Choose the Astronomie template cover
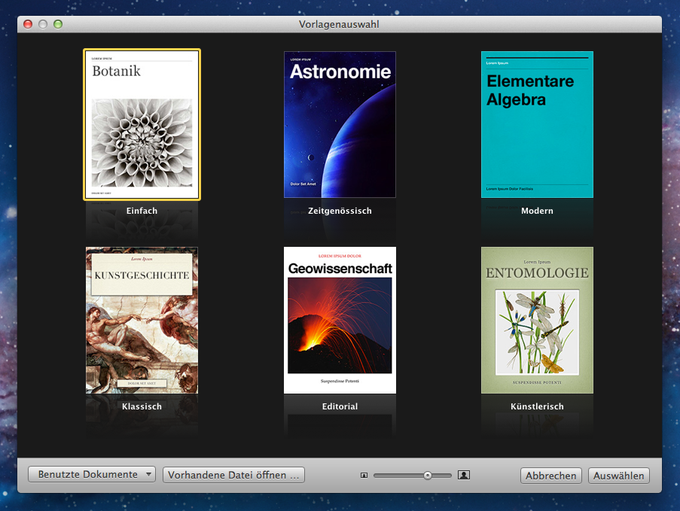Screen dimensions: 680x511 [x=340, y=124]
